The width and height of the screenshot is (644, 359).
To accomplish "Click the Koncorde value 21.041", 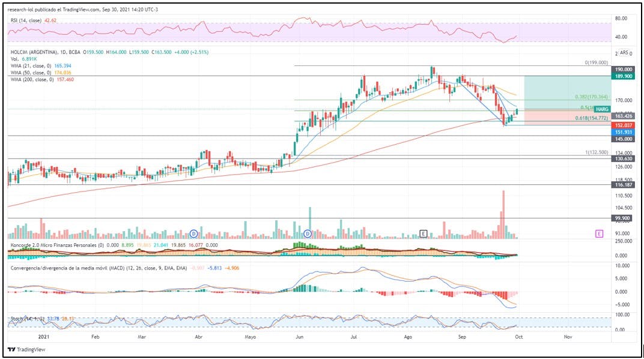I will click(162, 245).
